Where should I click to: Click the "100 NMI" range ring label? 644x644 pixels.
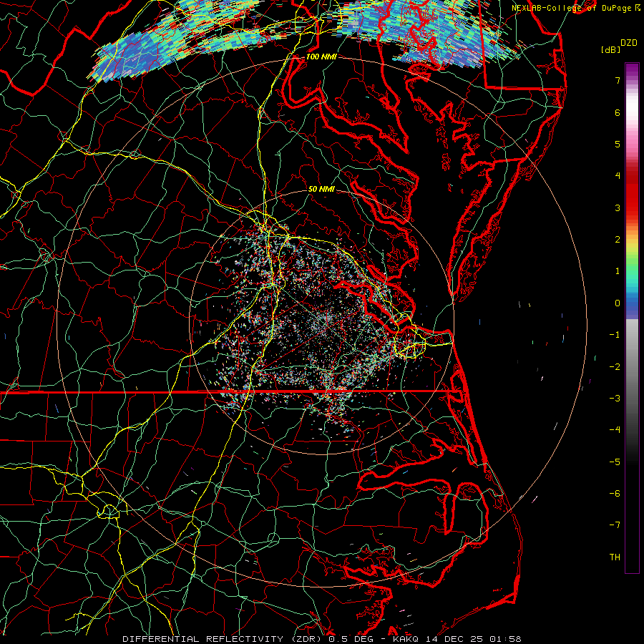point(321,57)
